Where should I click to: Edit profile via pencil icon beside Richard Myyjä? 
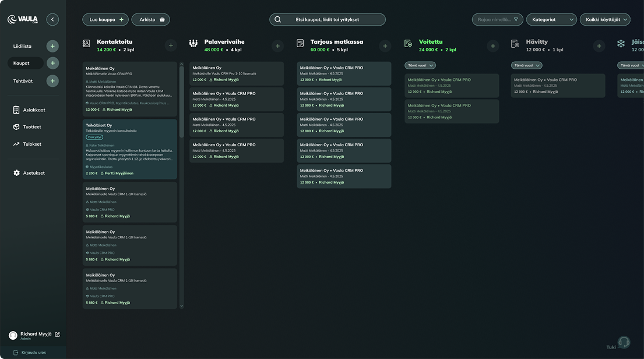tap(57, 334)
